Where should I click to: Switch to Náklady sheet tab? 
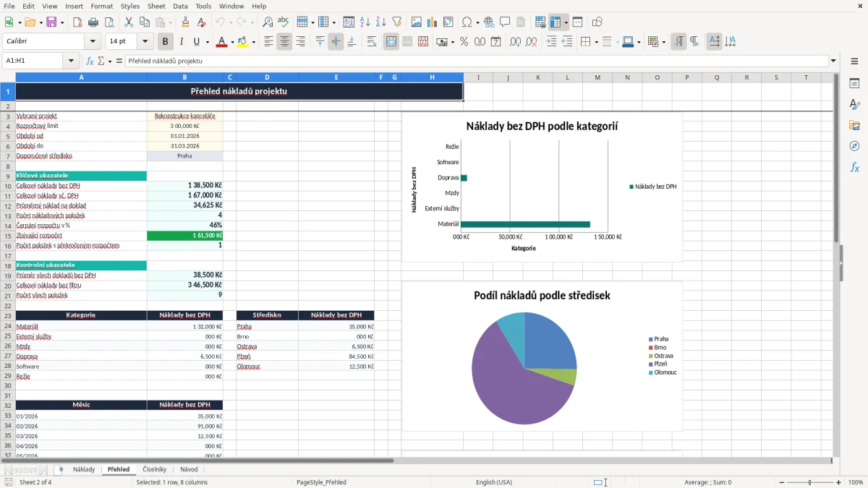(x=84, y=469)
